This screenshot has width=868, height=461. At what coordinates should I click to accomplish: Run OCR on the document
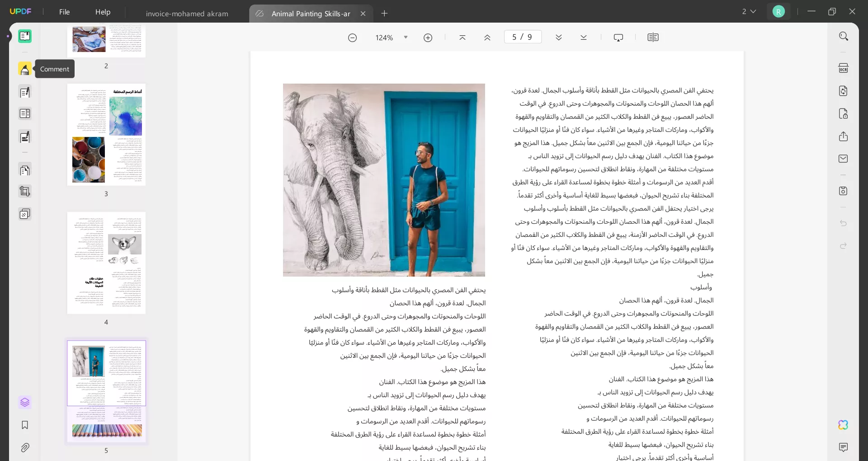pos(844,68)
